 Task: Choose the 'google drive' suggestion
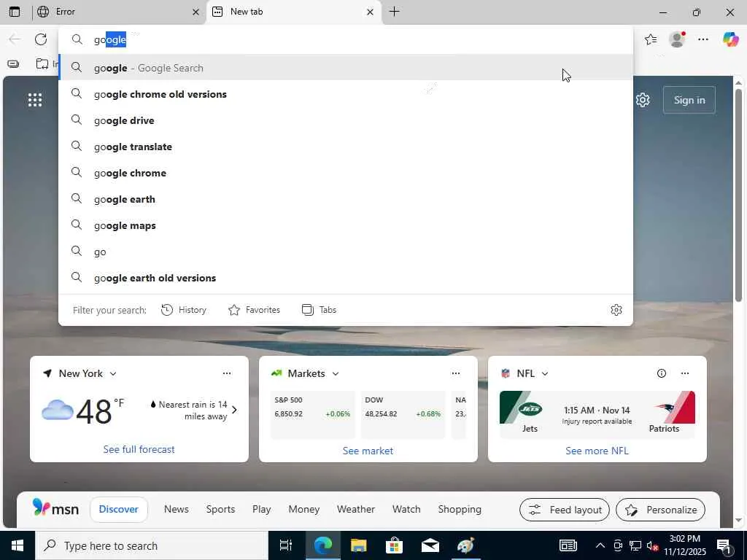tap(346, 120)
